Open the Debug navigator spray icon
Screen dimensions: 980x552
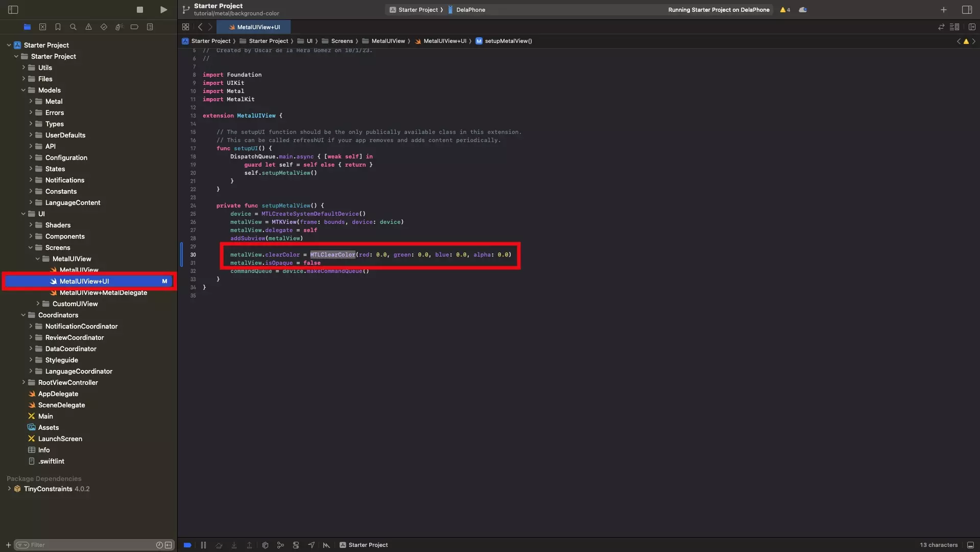click(119, 27)
